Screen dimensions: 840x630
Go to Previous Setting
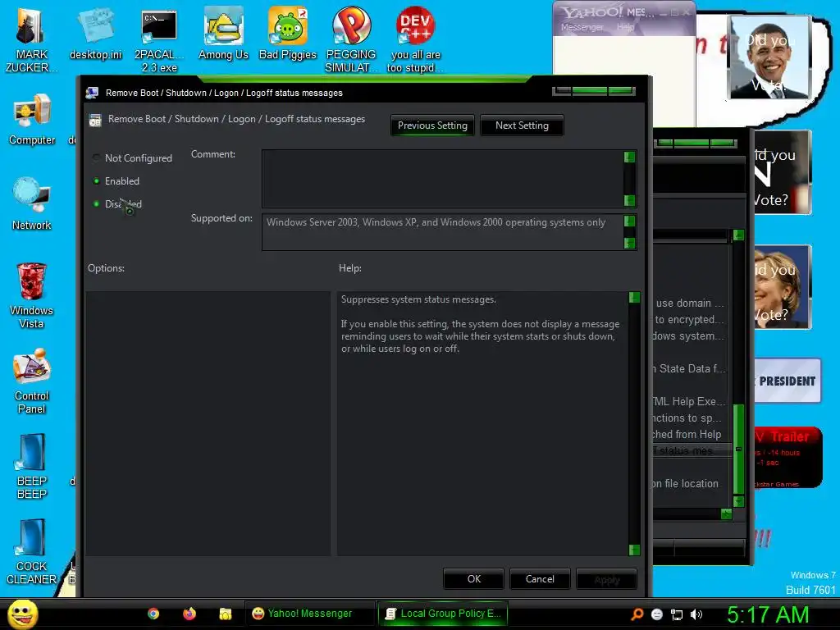432,126
